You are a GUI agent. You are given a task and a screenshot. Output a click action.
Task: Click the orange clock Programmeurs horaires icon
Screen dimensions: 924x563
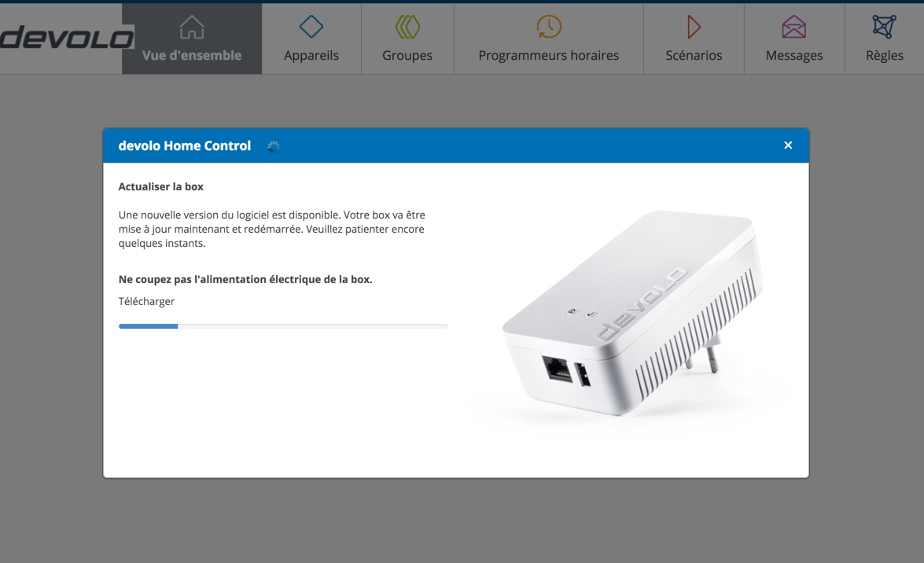point(549,27)
